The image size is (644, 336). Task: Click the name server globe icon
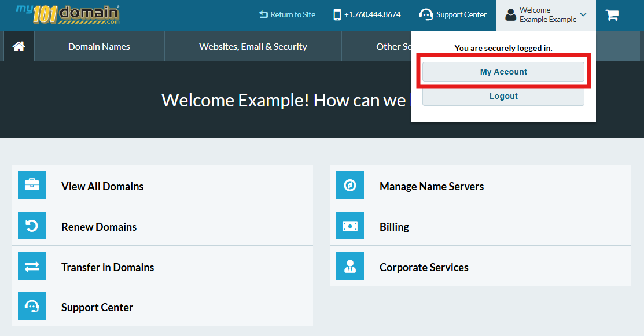tap(350, 184)
